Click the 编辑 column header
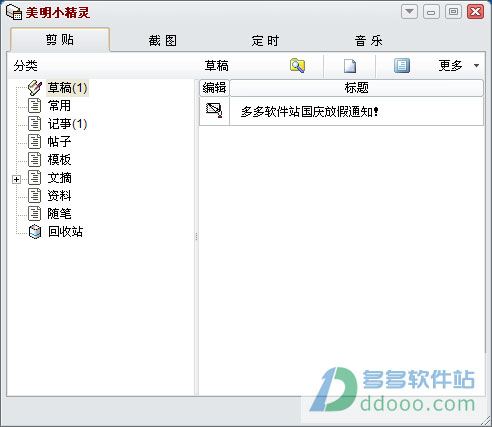 point(214,88)
